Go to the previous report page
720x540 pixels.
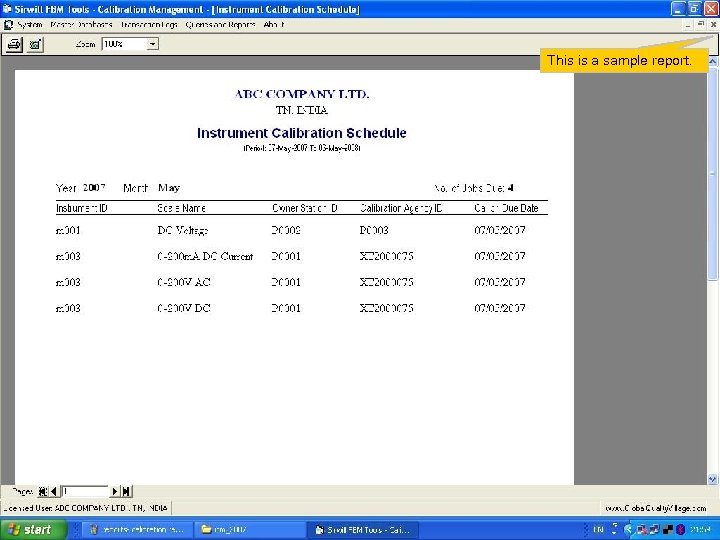pyautogui.click(x=54, y=491)
